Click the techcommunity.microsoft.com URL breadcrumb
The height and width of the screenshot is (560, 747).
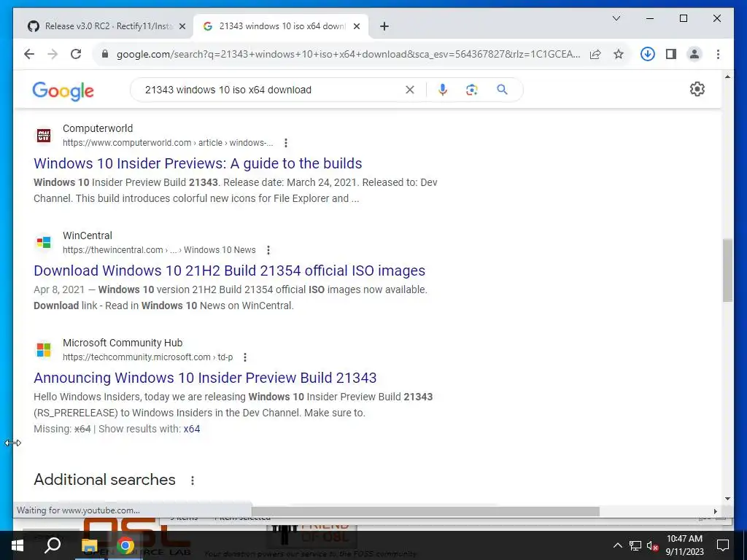pos(147,357)
